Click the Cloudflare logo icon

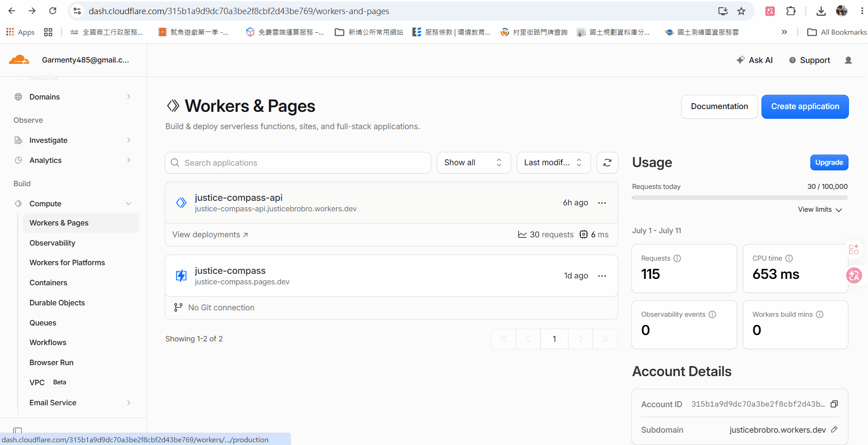[x=19, y=60]
